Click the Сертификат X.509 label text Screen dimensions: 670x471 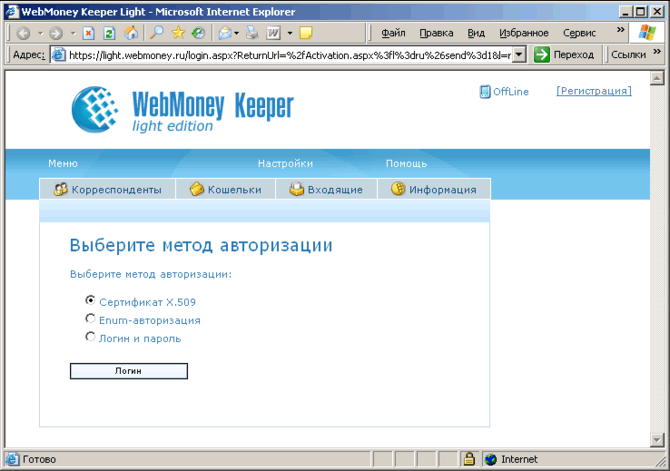pos(147,302)
